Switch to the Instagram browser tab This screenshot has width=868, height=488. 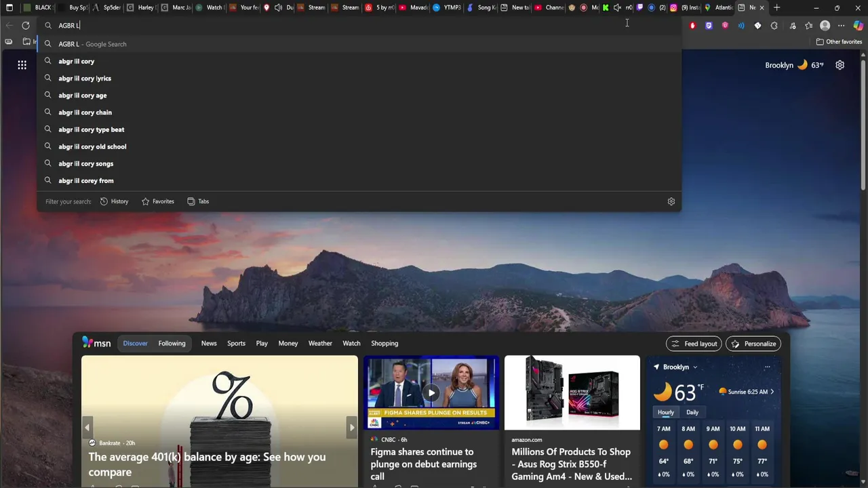click(x=685, y=7)
